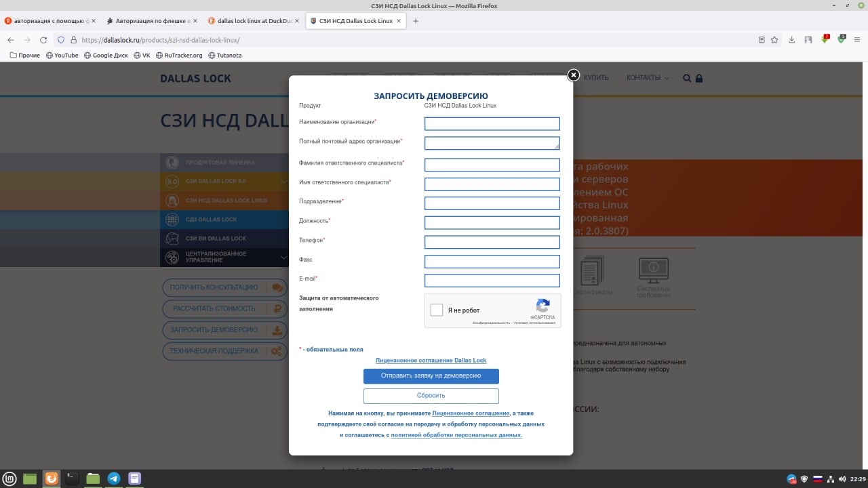Select "СЗИ НСД DALLAS LOCK LINUX" sidebar item
Image resolution: width=868 pixels, height=488 pixels.
224,201
